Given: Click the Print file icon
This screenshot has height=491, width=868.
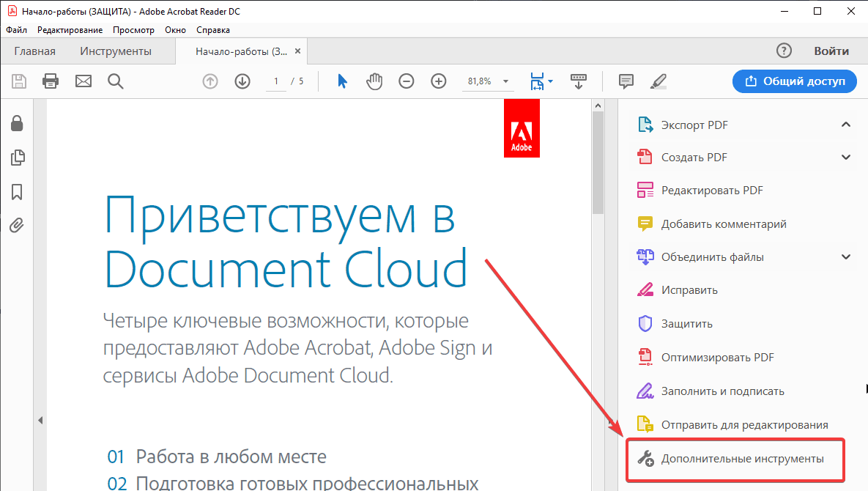Looking at the screenshot, I should (51, 81).
